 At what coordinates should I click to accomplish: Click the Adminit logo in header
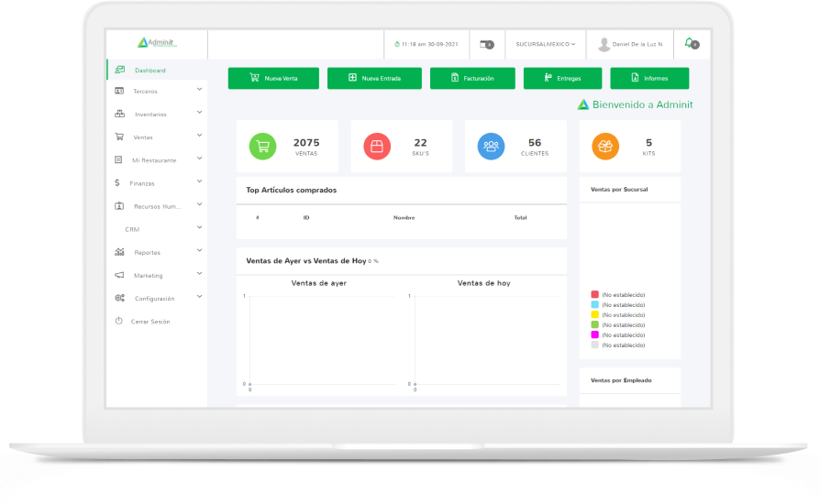coord(157,43)
